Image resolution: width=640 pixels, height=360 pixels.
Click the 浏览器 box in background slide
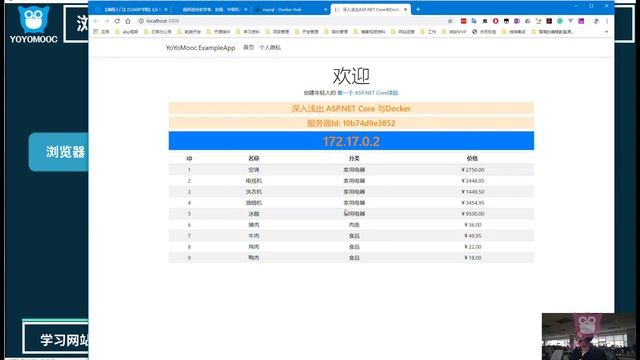tap(59, 152)
